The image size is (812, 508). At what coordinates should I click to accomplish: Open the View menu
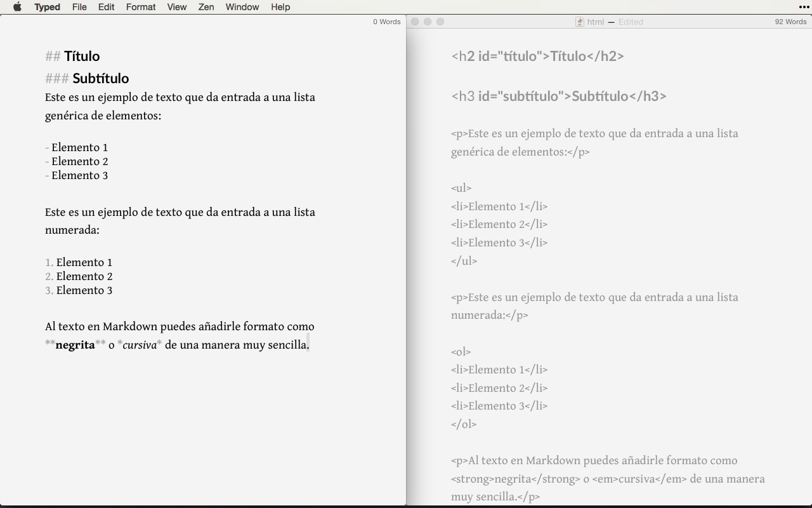click(176, 7)
